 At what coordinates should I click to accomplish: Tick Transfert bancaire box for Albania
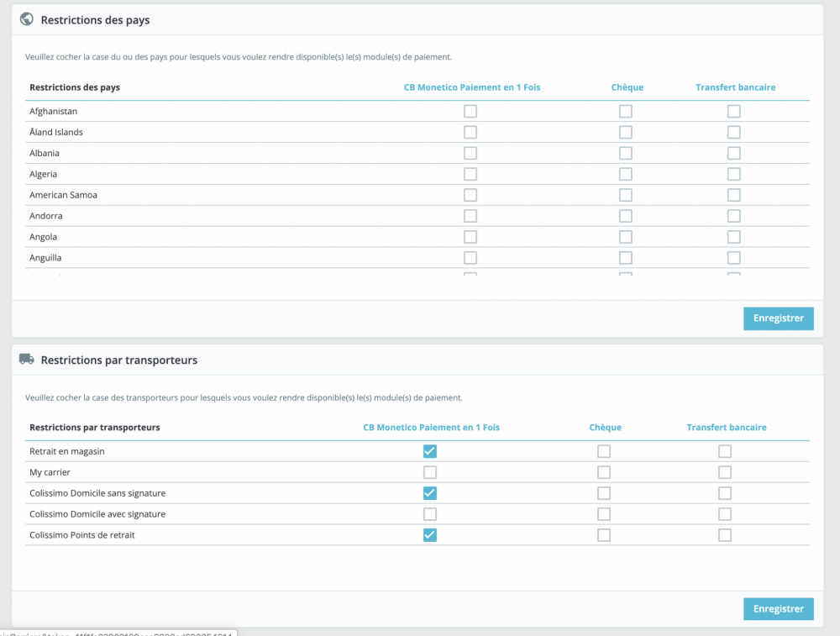734,153
